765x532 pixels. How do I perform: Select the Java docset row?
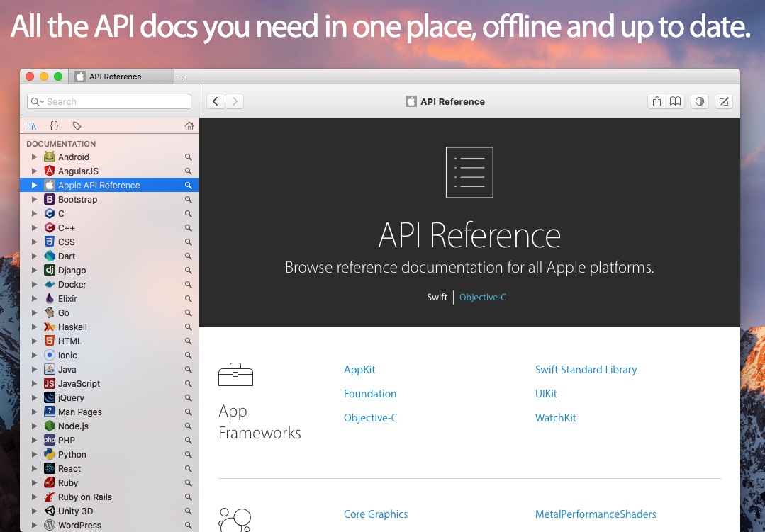coord(109,369)
